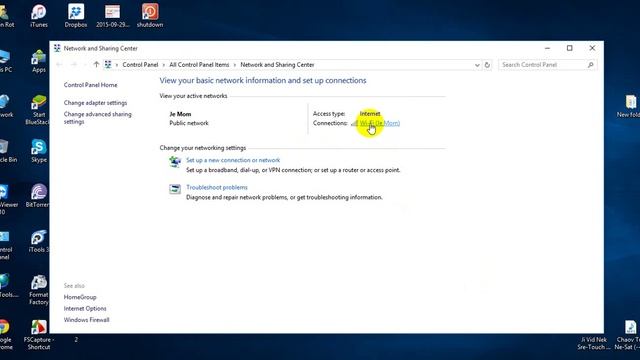Select All Control Panel Items breadcrumb

click(199, 64)
